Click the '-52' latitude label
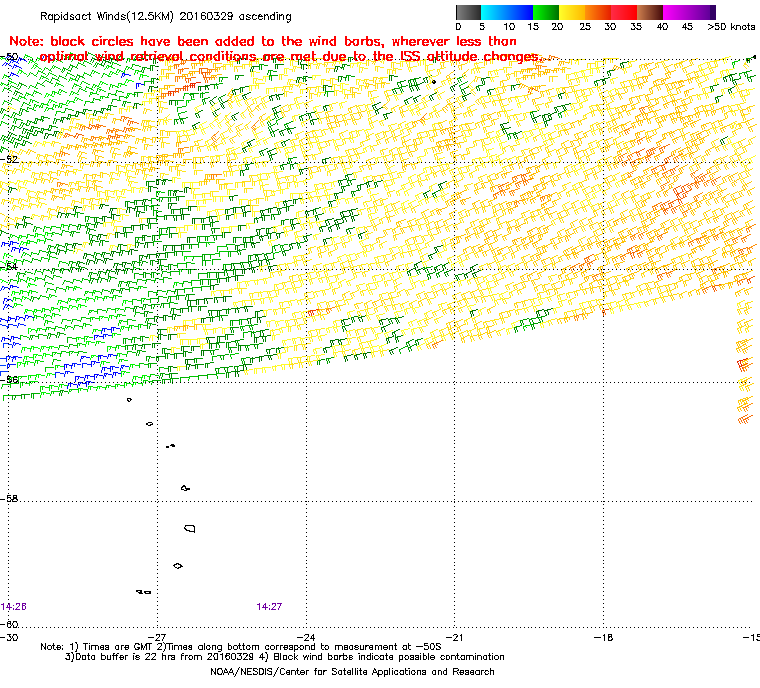Image resolution: width=760 pixels, height=688 pixels. pos(9,159)
